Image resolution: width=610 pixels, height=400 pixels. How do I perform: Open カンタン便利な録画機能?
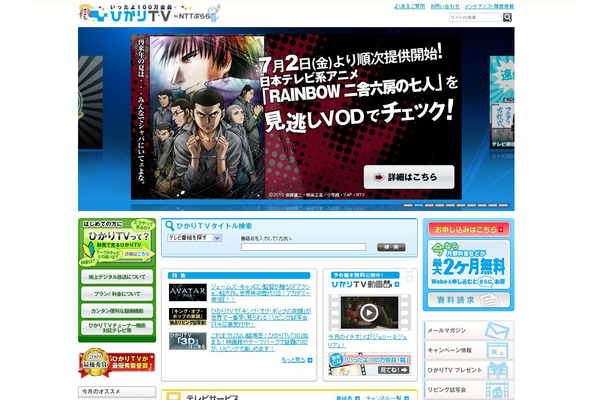117,311
